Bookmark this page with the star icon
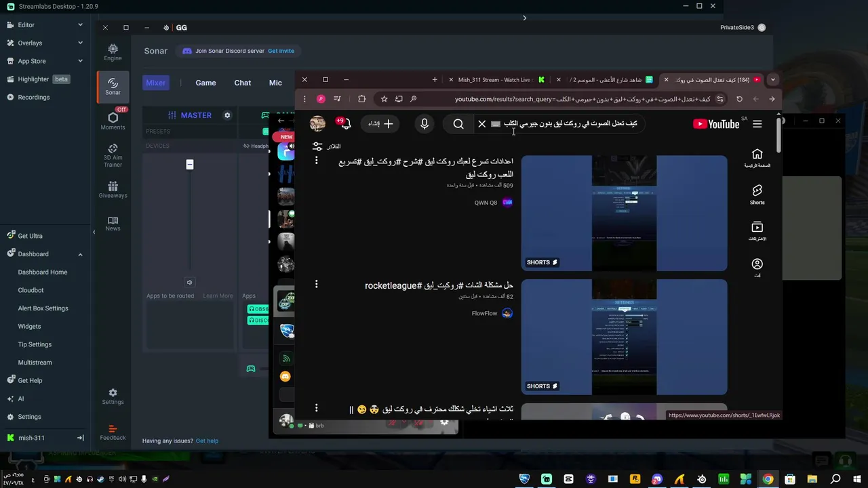 coord(384,99)
